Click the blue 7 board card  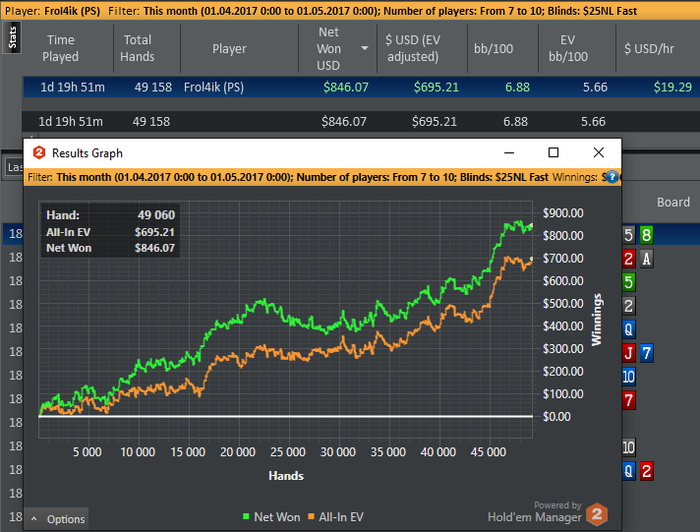pos(646,353)
